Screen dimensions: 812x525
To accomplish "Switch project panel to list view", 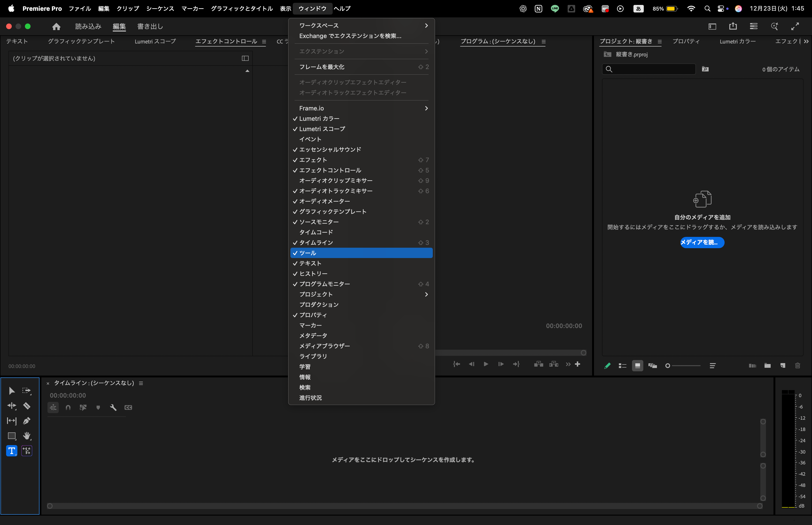I will pyautogui.click(x=622, y=365).
